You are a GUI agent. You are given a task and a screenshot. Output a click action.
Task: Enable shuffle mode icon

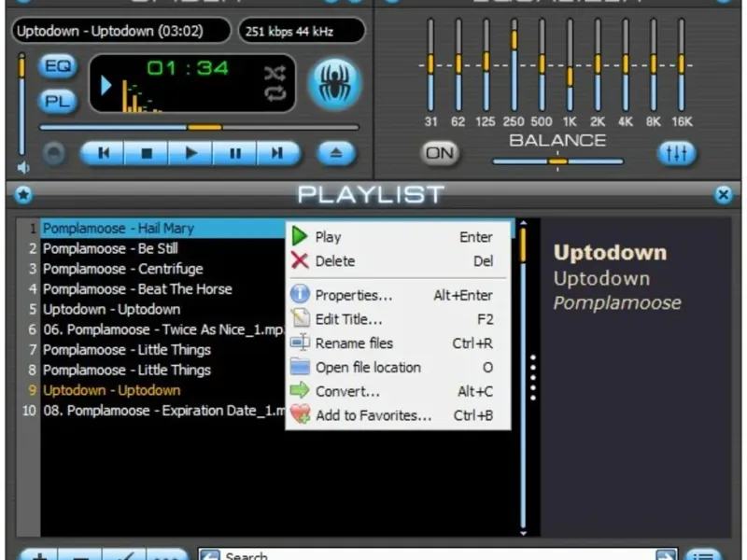point(275,73)
